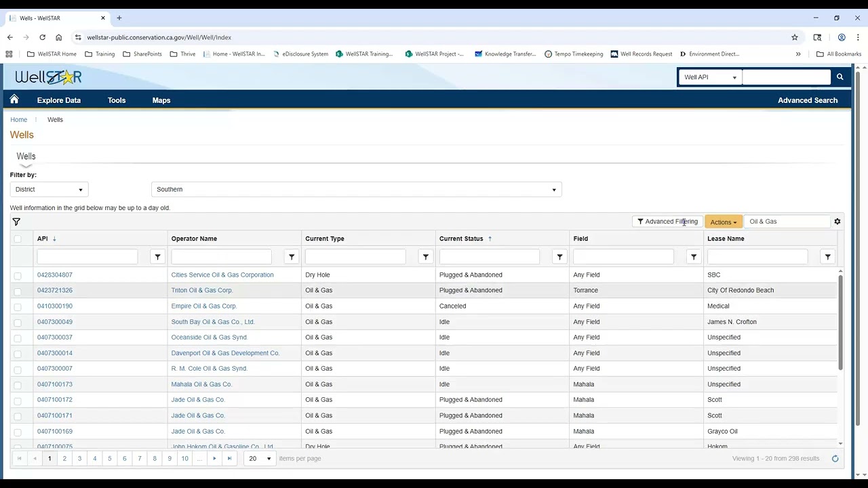Open WellSTAR Home bookmark folder
This screenshot has width=868, height=488.
[x=52, y=54]
